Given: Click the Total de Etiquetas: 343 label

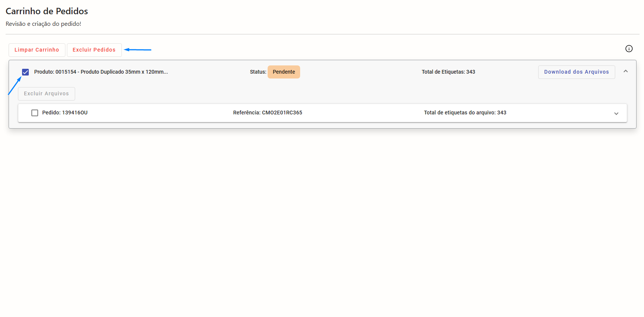Looking at the screenshot, I should coord(448,72).
